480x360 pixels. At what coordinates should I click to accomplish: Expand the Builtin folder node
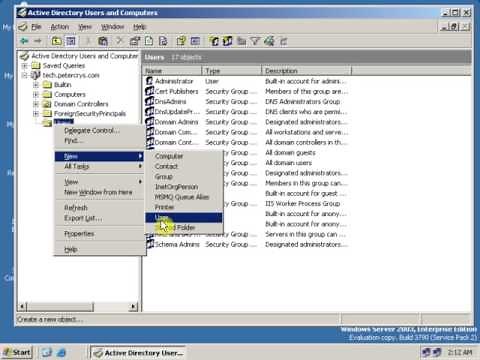tap(36, 85)
